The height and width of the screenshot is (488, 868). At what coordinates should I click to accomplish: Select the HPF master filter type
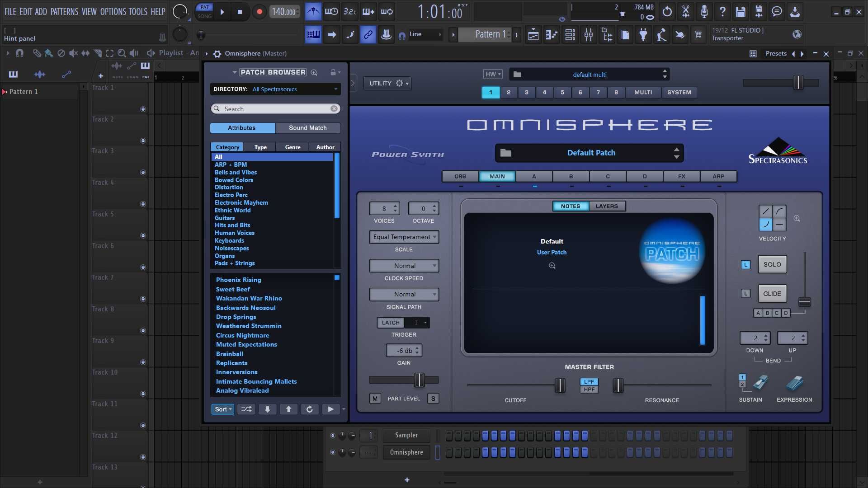tap(589, 389)
